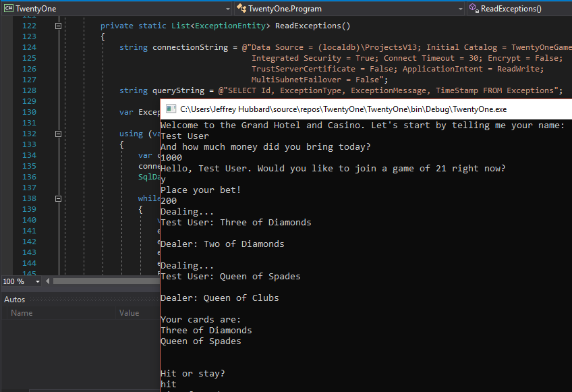Click 'Dealer: Queen of Clubs' in console
This screenshot has width=572, height=392.
(x=220, y=298)
